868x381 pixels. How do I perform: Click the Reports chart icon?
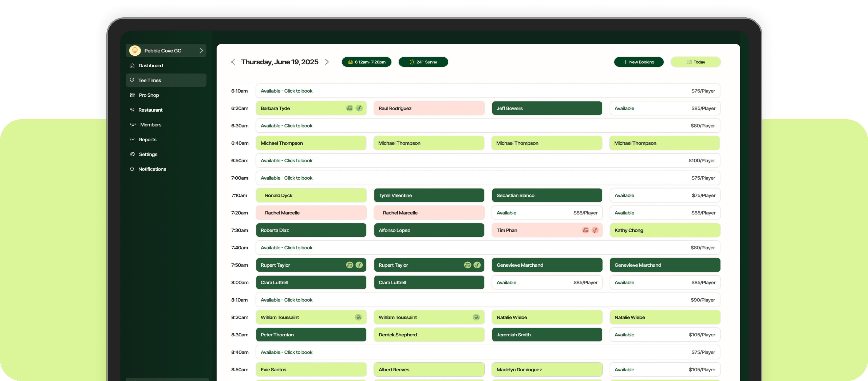coord(132,140)
